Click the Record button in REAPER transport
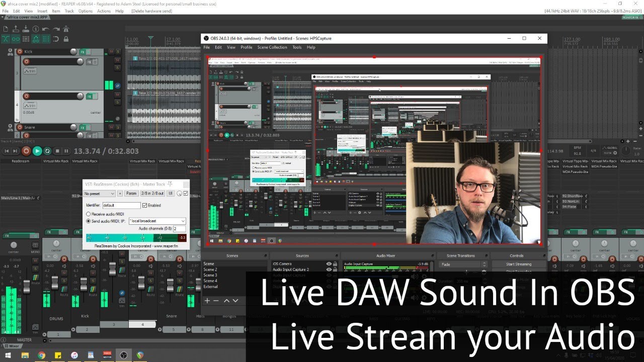The width and height of the screenshot is (644, 362). coord(26,151)
